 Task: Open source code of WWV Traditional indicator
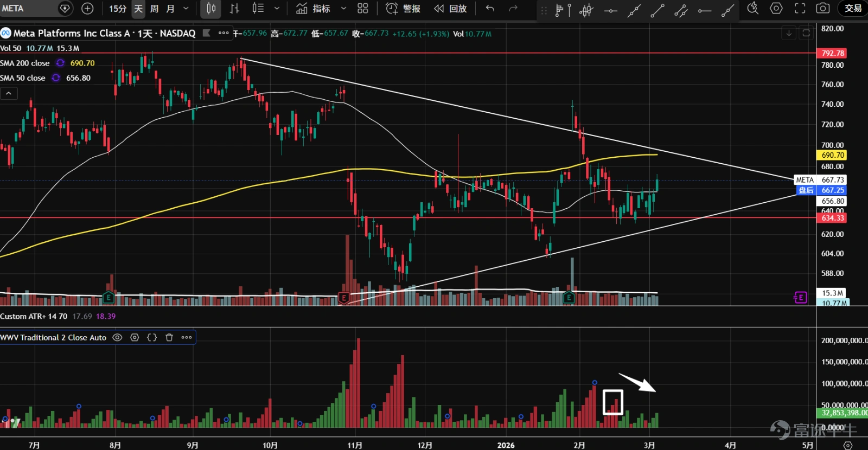[152, 337]
